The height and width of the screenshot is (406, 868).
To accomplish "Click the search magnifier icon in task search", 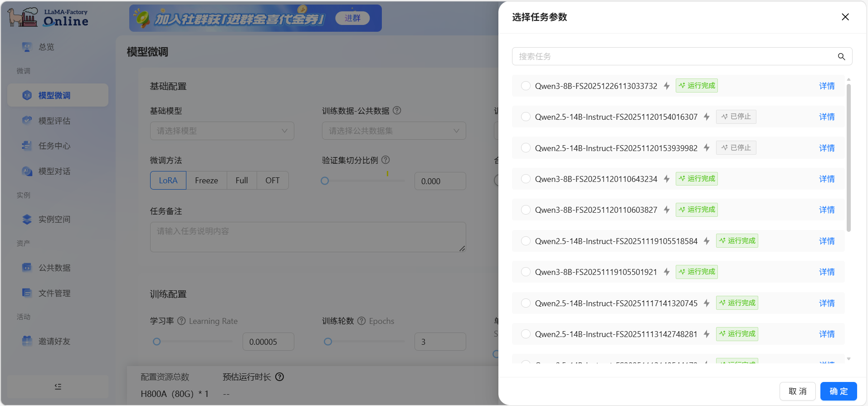I will pos(841,57).
